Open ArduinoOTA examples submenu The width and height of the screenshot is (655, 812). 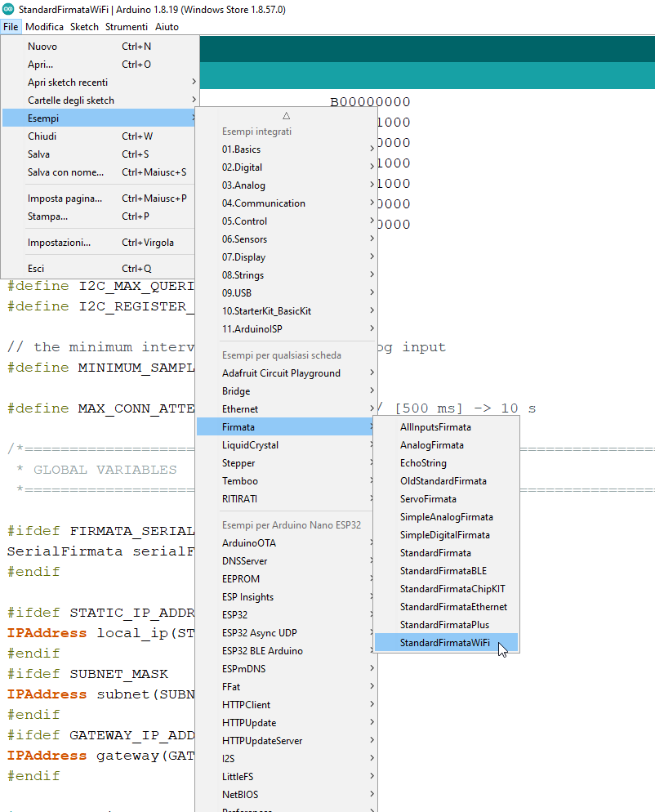click(x=287, y=543)
